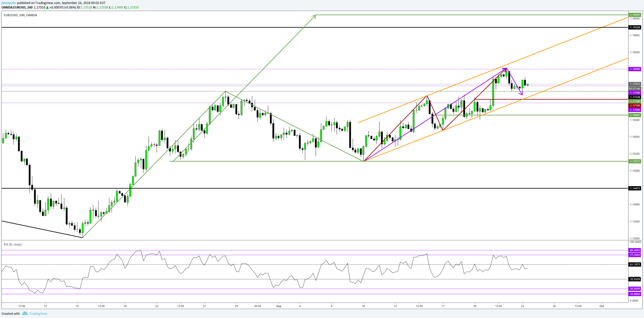This screenshot has height=318, width=644.
Task: Select the RSI 77.2603 level label
Action: point(635,255)
